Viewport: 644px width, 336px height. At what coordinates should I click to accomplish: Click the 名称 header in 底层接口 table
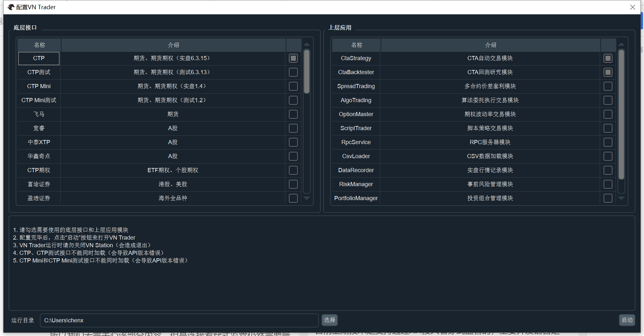39,45
